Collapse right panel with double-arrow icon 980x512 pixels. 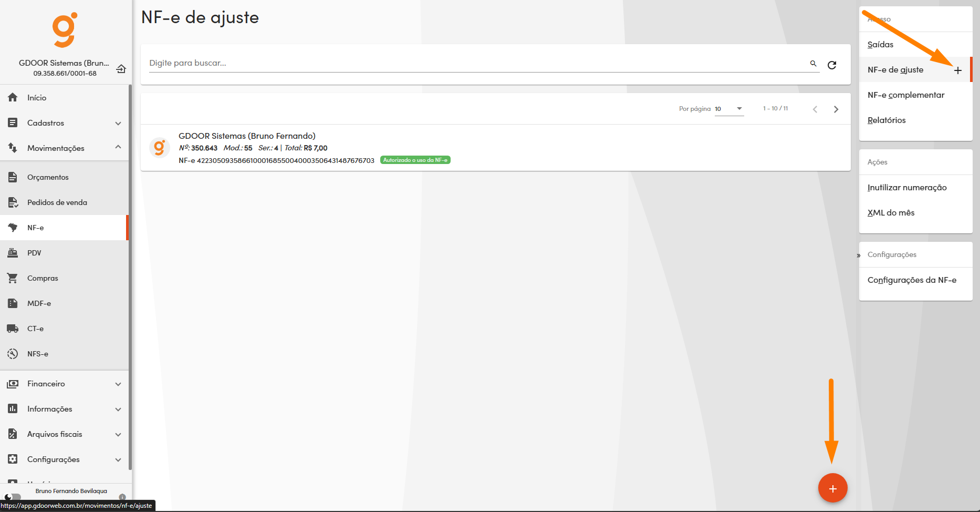pyautogui.click(x=859, y=255)
